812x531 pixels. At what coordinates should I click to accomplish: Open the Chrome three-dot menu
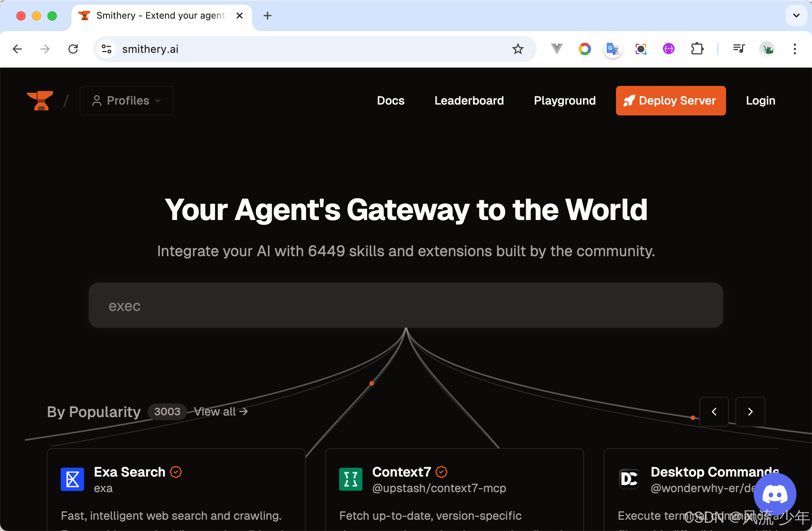[x=794, y=49]
